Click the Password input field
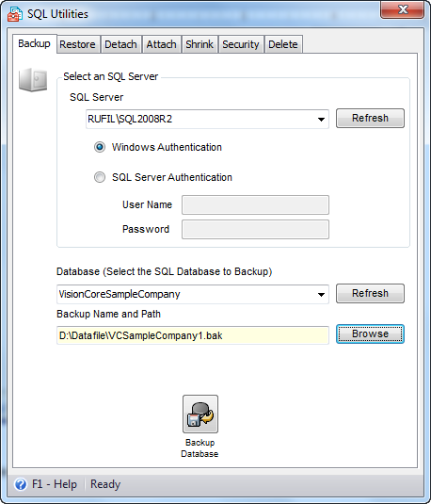Screen dimensions: 431x504 (x=255, y=229)
